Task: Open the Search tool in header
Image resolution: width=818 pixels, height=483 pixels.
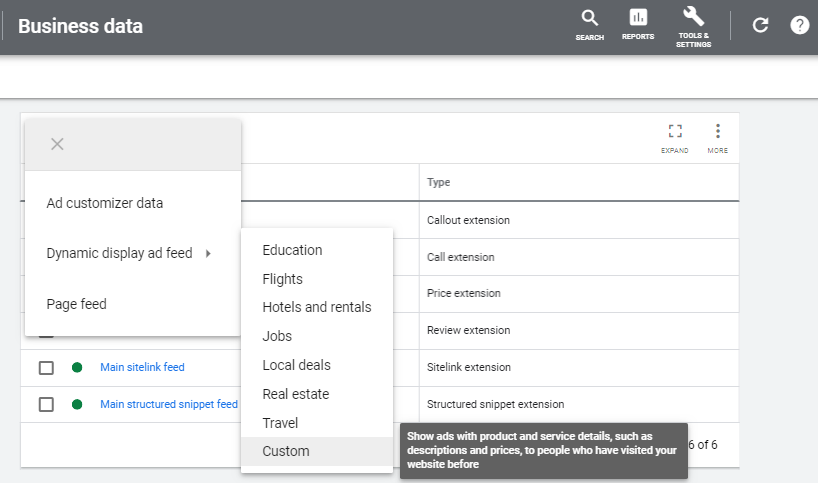Action: 589,23
